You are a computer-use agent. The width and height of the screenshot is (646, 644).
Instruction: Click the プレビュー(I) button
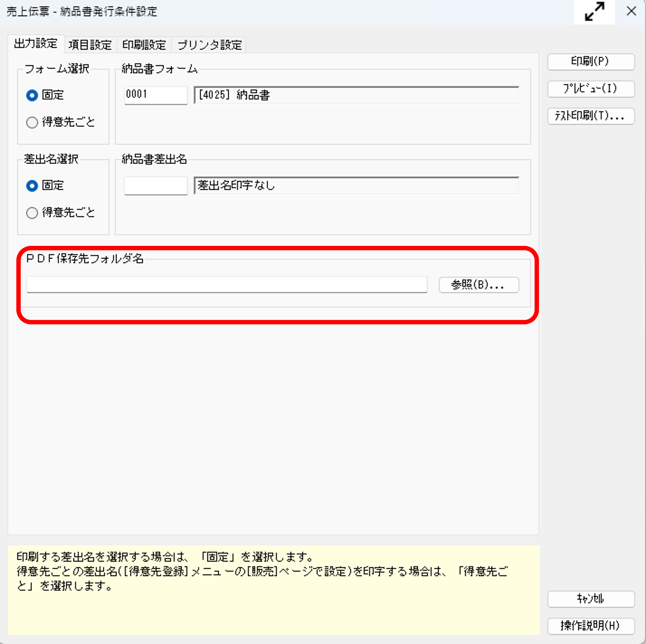coord(591,89)
